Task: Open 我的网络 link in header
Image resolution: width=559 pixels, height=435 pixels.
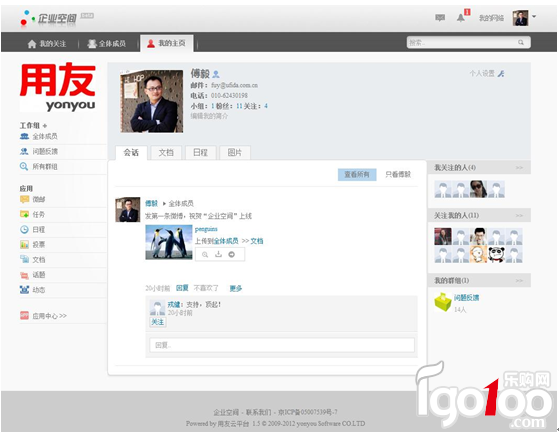Action: coord(491,18)
